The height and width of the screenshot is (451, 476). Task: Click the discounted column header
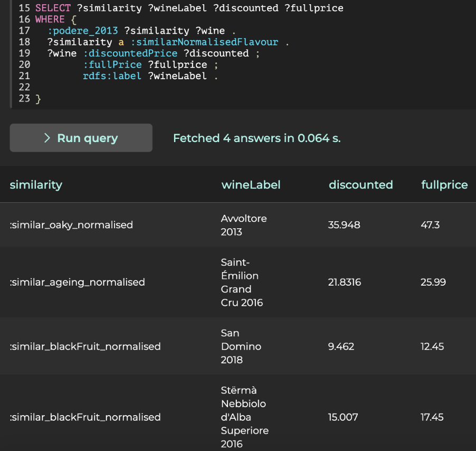pyautogui.click(x=360, y=185)
